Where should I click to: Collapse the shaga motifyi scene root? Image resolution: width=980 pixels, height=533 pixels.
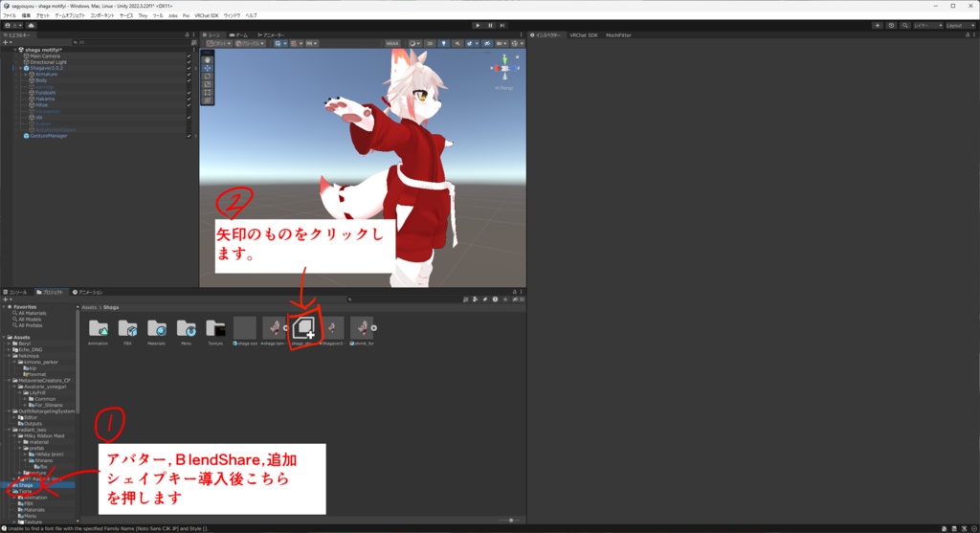pos(15,50)
